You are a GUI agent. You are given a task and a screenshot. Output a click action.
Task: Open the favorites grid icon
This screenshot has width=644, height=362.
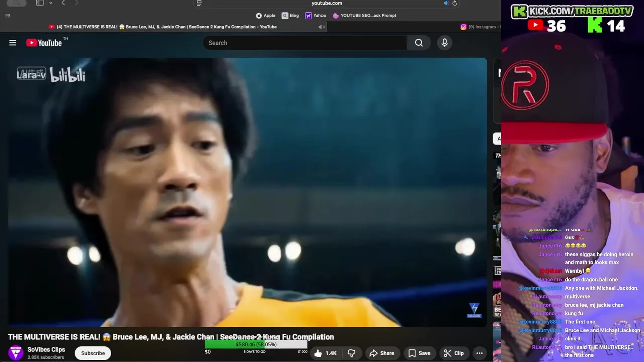8,16
